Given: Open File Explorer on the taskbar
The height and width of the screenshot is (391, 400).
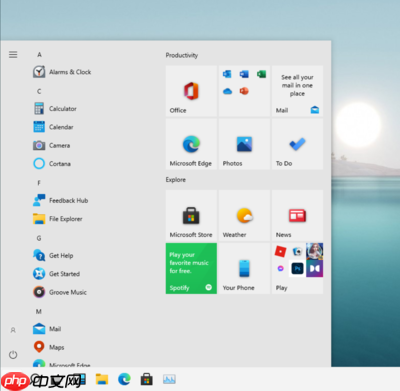Looking at the screenshot, I should pos(102,379).
